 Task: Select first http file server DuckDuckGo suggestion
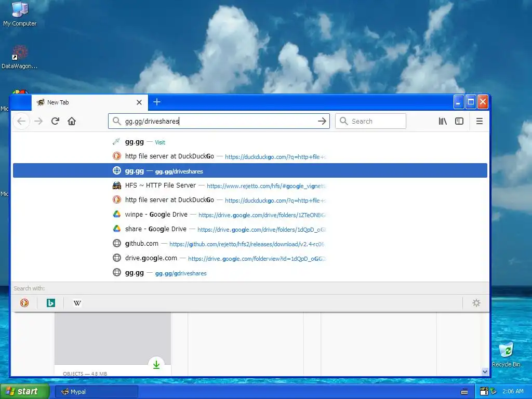coord(250,156)
